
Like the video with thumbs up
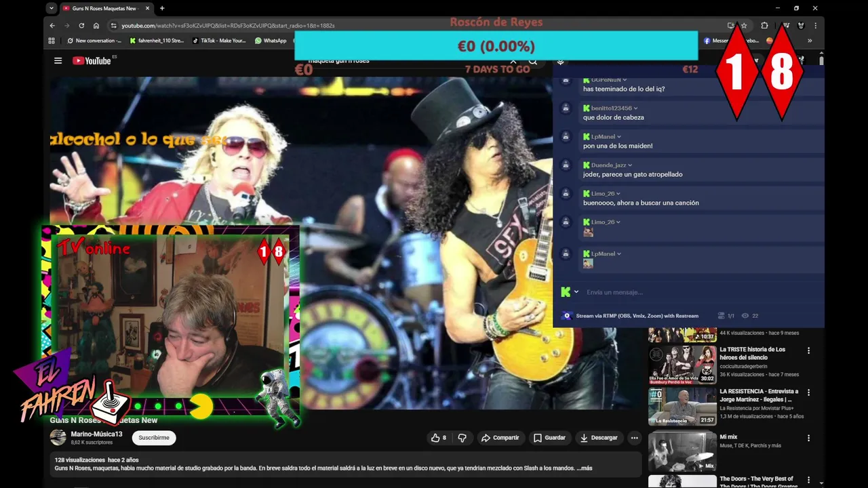[439, 438]
